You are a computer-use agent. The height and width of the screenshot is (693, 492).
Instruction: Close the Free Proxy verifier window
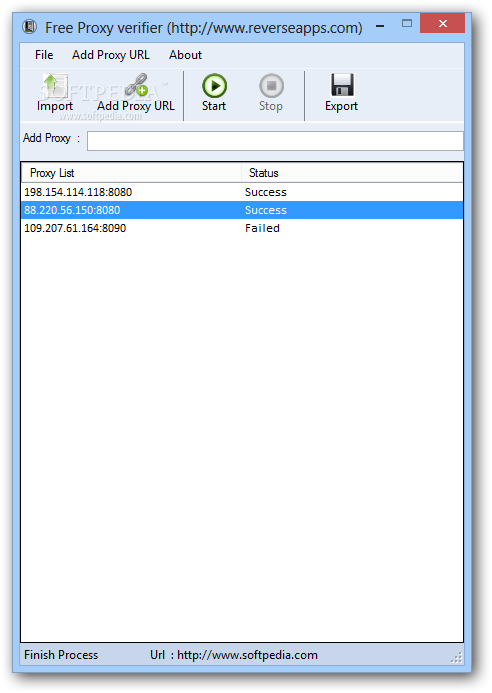click(442, 23)
